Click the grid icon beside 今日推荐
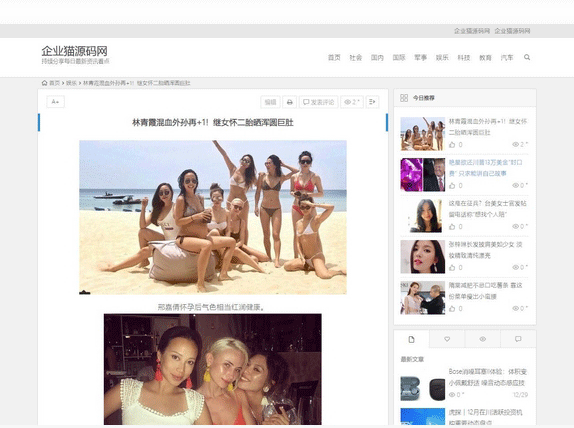The image size is (574, 428). [404, 98]
